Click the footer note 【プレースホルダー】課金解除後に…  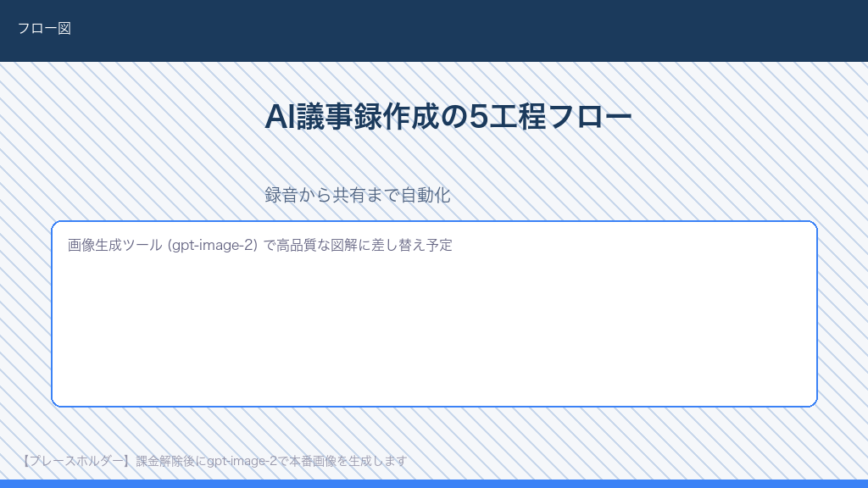pos(214,461)
